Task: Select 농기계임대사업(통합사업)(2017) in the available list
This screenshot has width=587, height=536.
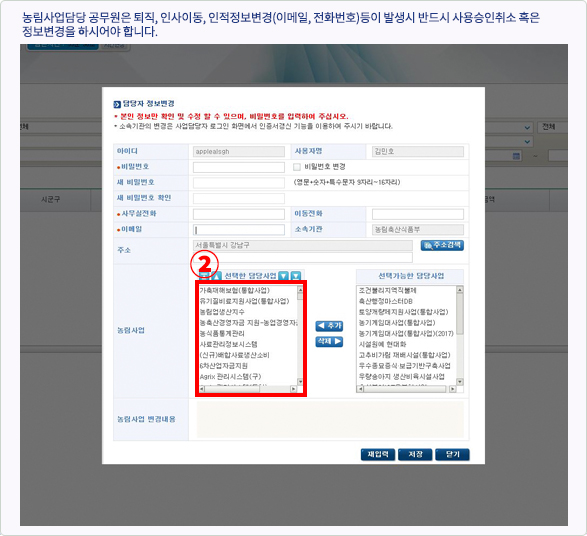Action: coord(406,334)
